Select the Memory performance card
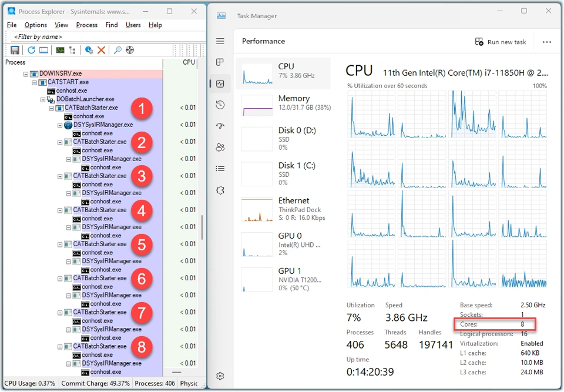Viewport: 564px width, 392px height. click(283, 105)
